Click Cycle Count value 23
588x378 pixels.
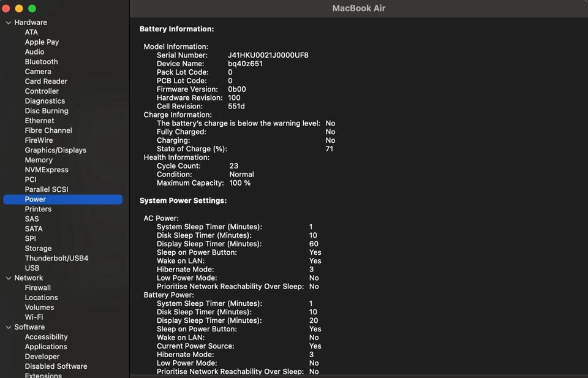(x=233, y=166)
